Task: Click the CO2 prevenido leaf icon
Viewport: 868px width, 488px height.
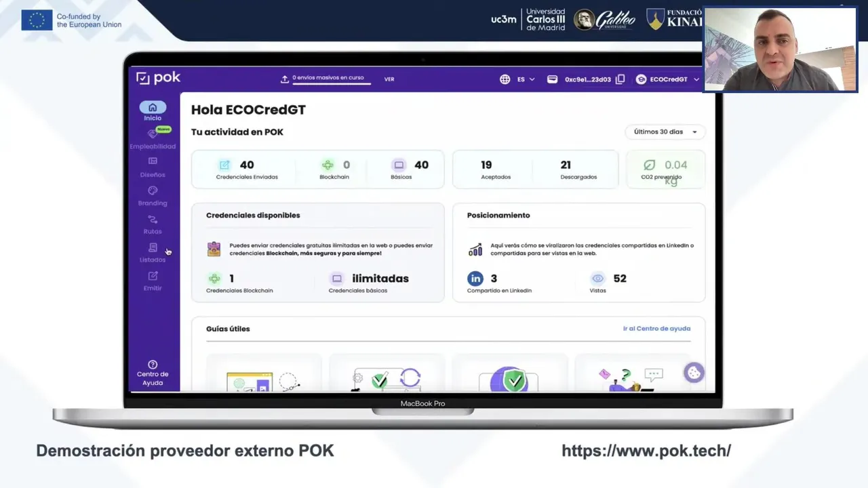Action: click(649, 165)
